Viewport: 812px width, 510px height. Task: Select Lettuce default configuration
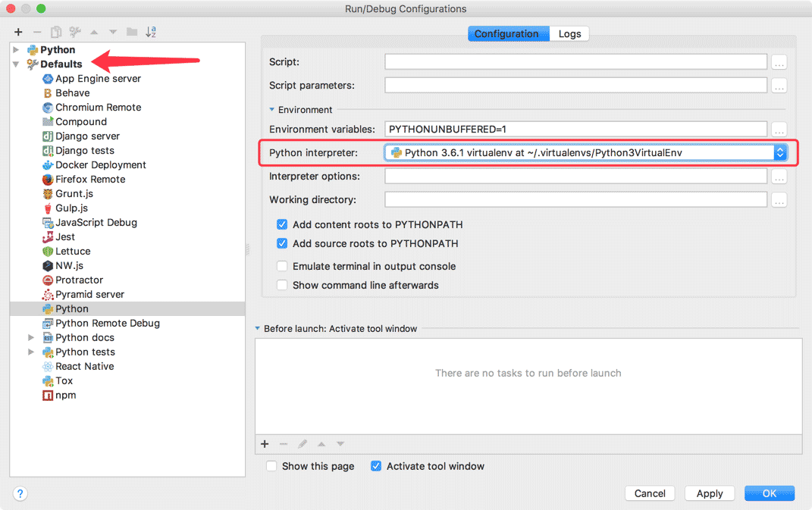pos(73,251)
